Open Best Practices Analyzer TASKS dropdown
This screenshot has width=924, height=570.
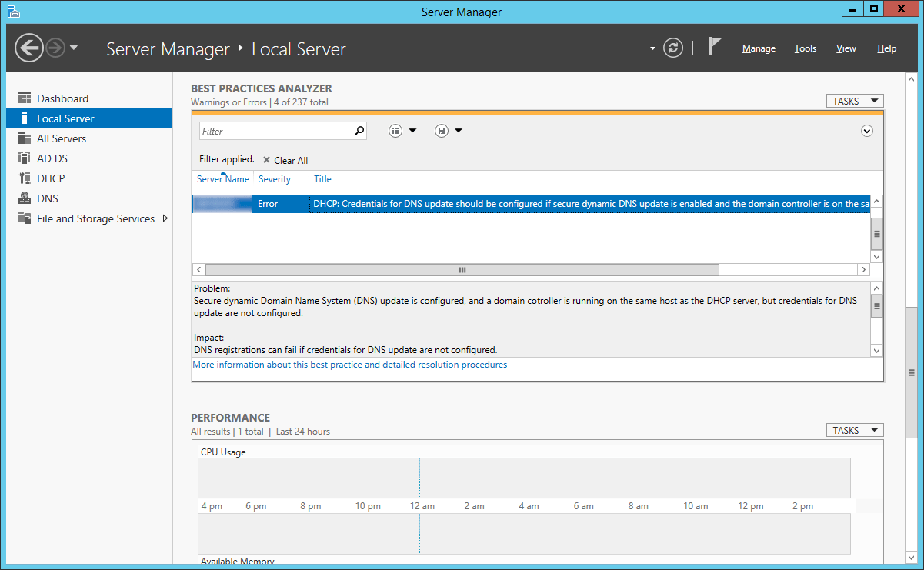tap(854, 101)
